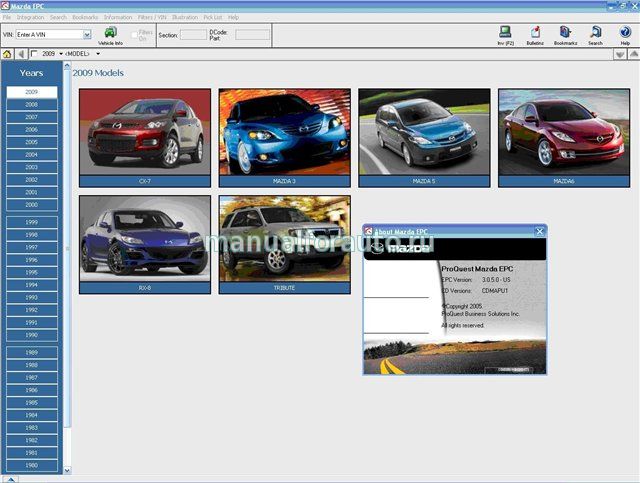Toggle the Filters On checkbox

pos(134,35)
